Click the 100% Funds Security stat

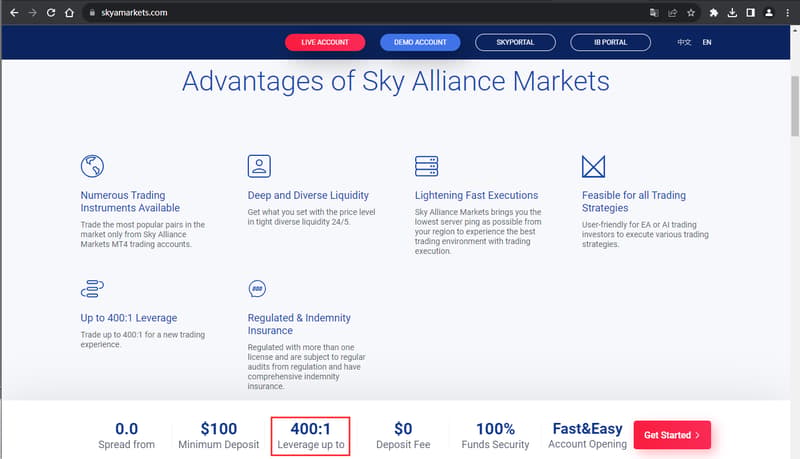click(x=495, y=436)
